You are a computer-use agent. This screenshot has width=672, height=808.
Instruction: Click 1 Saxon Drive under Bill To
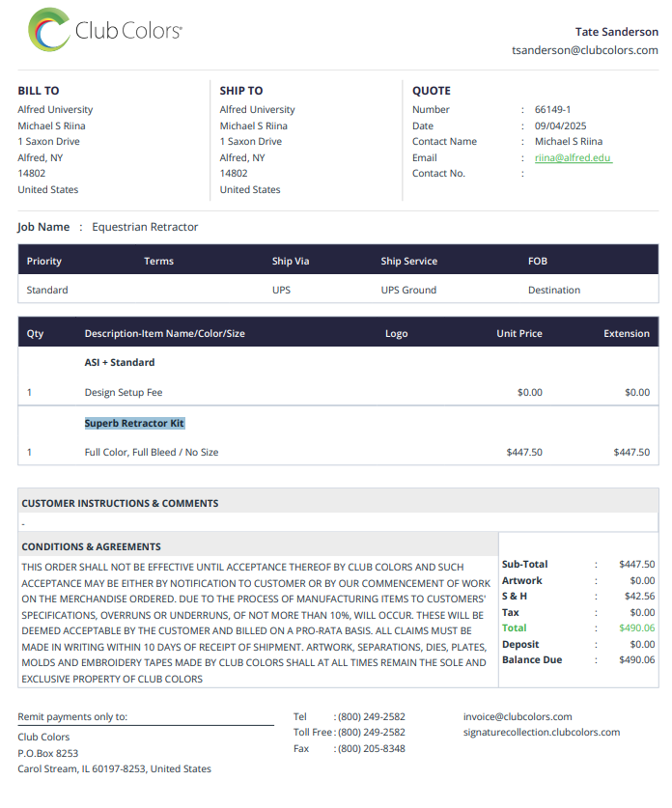pos(48,141)
